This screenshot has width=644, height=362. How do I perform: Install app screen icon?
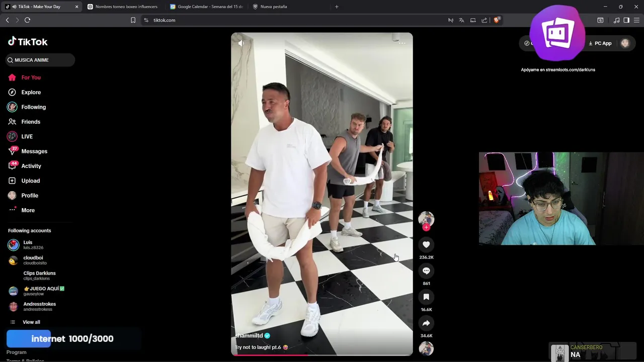(x=473, y=20)
